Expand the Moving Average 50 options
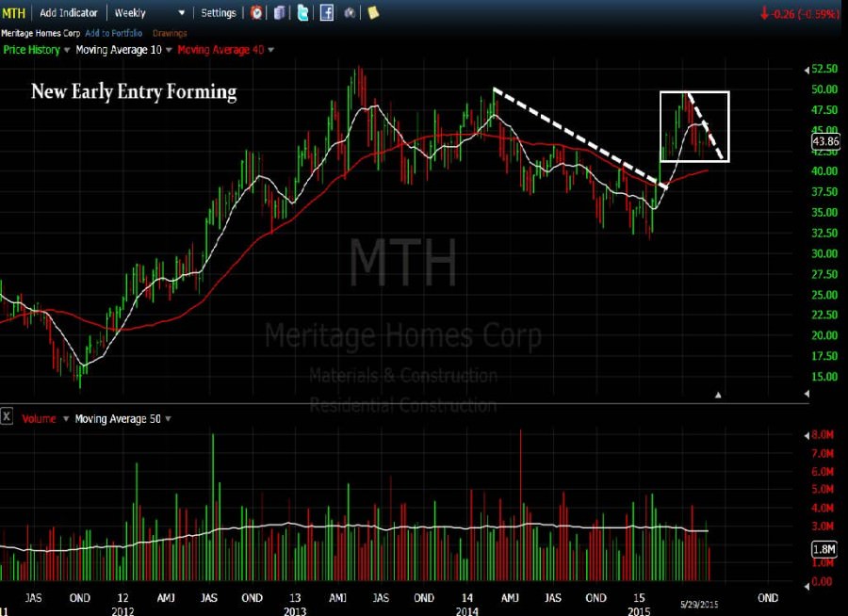848x616 pixels. 169,418
